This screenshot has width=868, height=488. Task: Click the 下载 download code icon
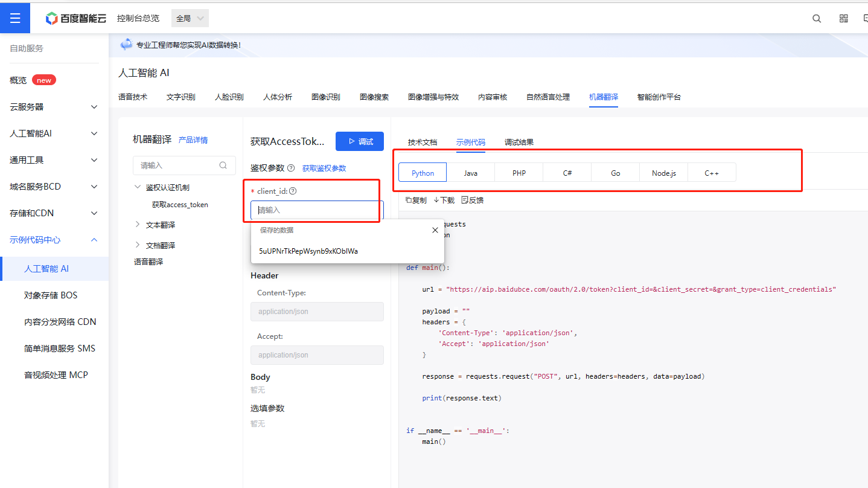pyautogui.click(x=436, y=200)
